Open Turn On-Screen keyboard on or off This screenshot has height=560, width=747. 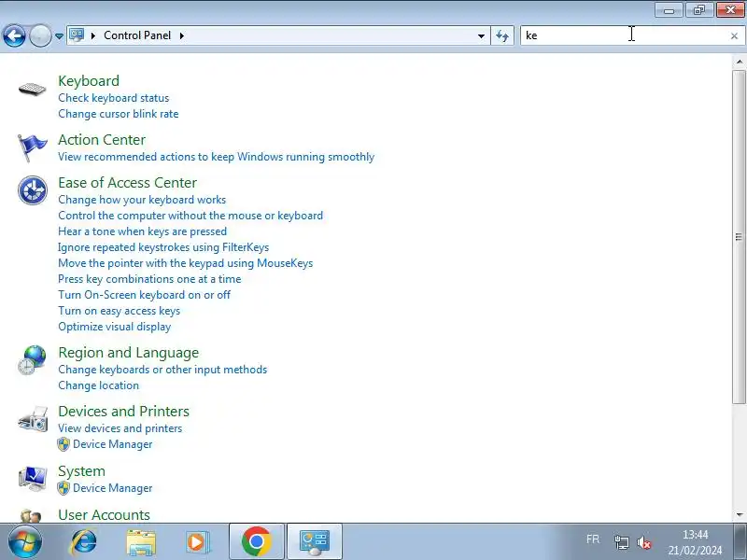145,295
